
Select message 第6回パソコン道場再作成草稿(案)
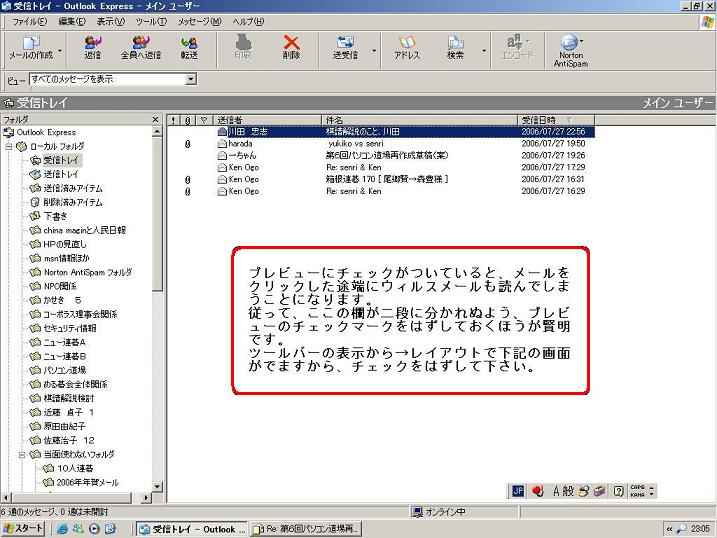coord(381,155)
